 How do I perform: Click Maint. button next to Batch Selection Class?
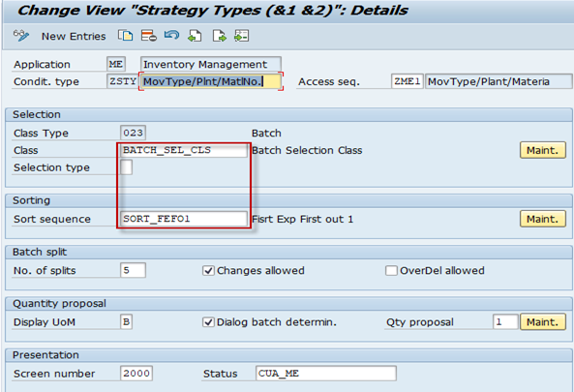(542, 150)
